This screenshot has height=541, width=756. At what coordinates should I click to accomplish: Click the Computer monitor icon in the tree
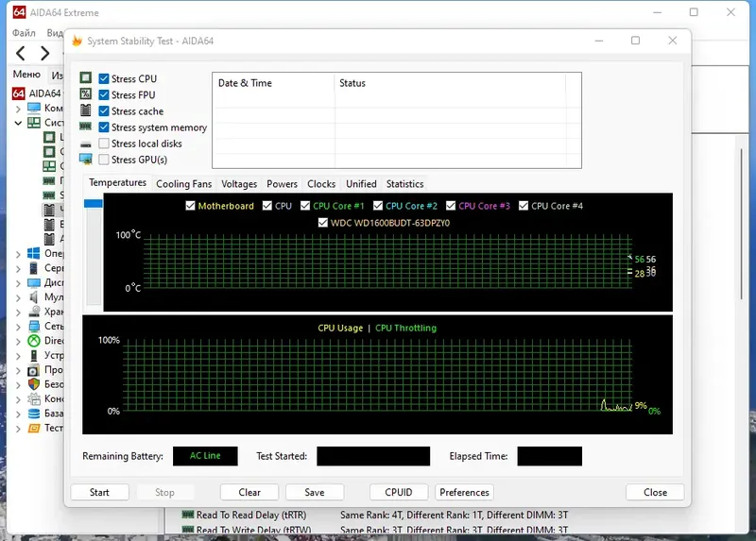coord(34,108)
